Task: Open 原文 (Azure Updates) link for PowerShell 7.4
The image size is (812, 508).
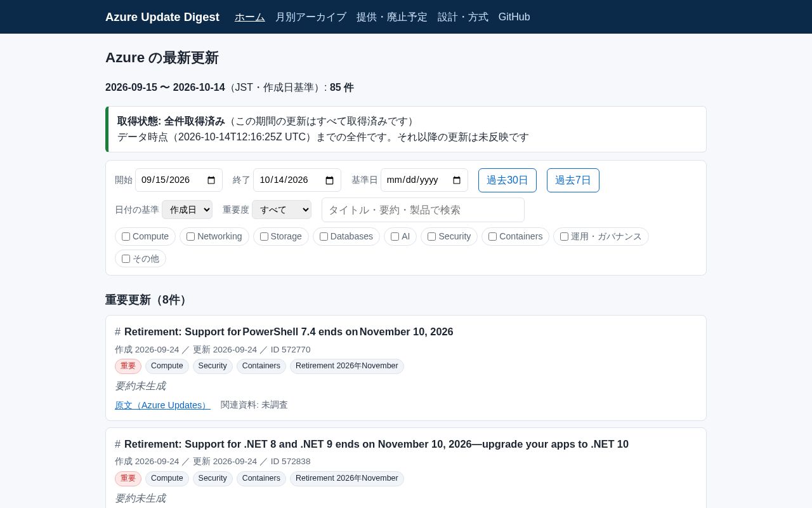Action: coord(162,405)
